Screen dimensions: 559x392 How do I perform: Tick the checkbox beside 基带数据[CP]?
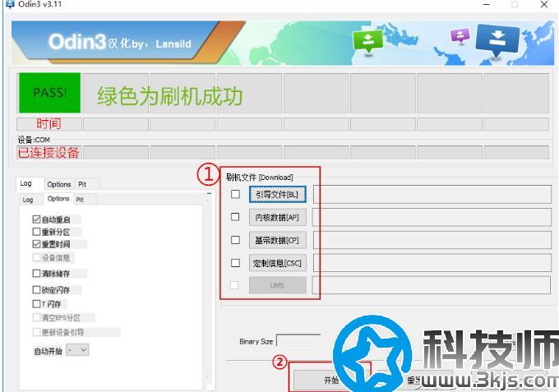click(x=235, y=240)
